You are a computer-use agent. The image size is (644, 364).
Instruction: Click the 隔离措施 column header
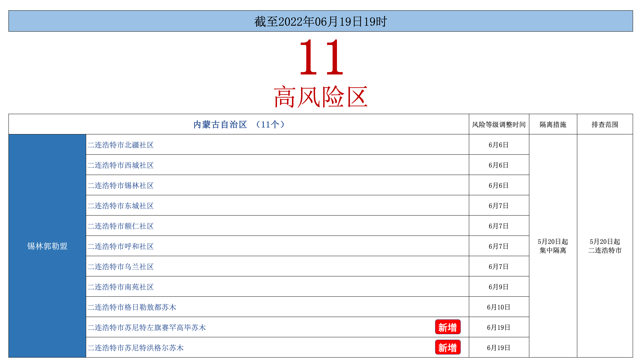(553, 124)
